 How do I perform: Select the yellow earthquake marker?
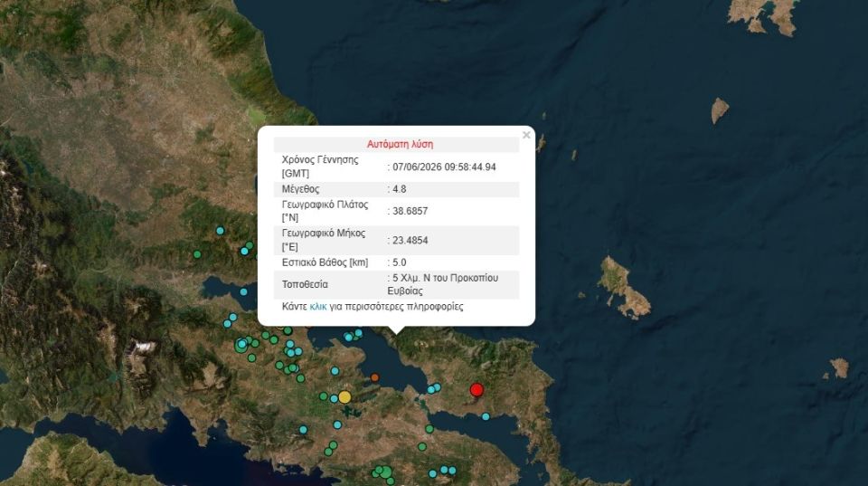[x=344, y=396]
